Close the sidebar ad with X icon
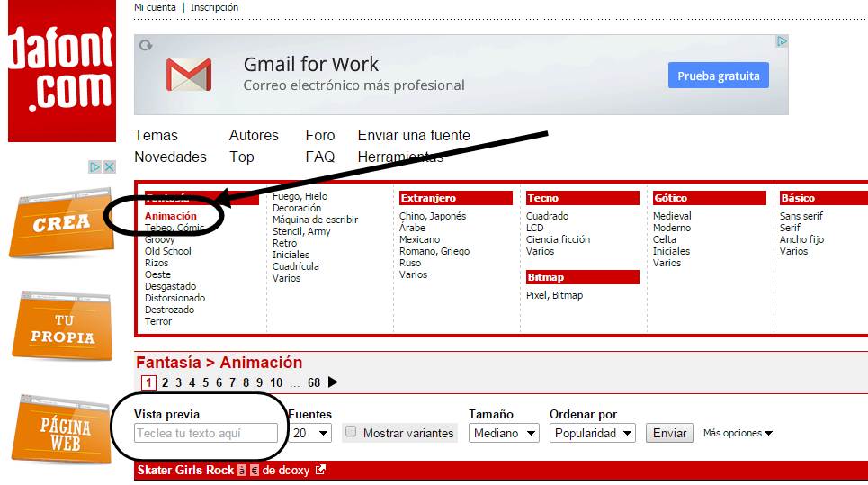868x485 pixels. coord(109,166)
